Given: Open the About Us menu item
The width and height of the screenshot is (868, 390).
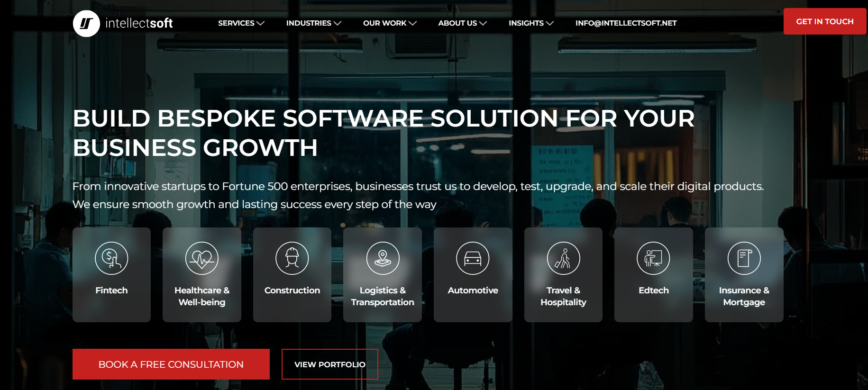Looking at the screenshot, I should coord(457,23).
